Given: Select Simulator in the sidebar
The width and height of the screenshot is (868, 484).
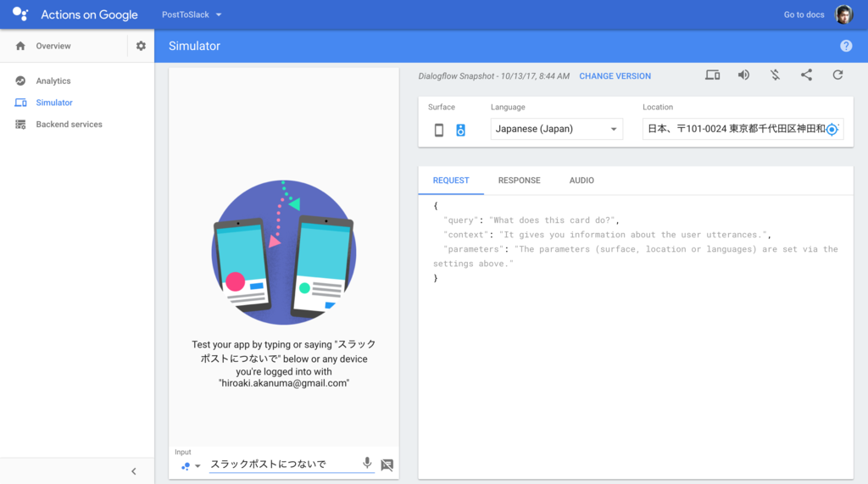Looking at the screenshot, I should [x=54, y=103].
